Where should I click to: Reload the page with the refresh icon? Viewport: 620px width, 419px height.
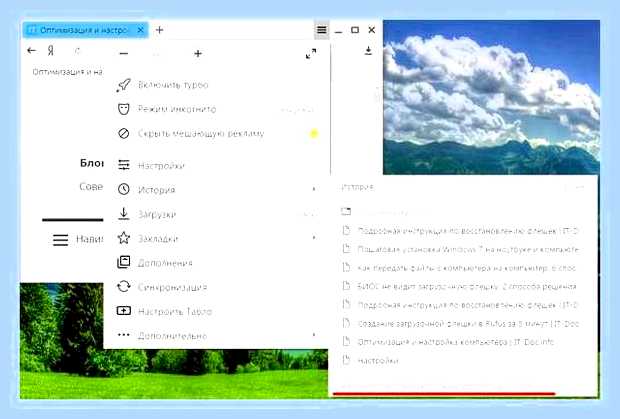[x=78, y=51]
